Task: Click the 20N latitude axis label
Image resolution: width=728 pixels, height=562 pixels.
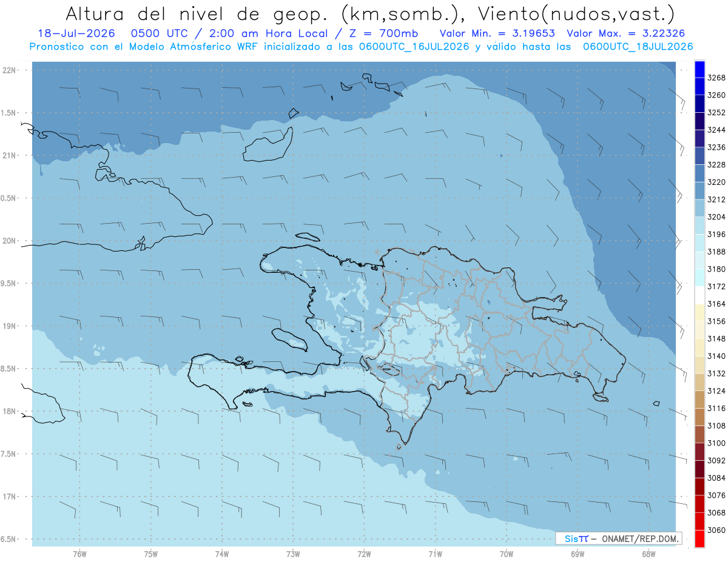Action: coord(10,241)
